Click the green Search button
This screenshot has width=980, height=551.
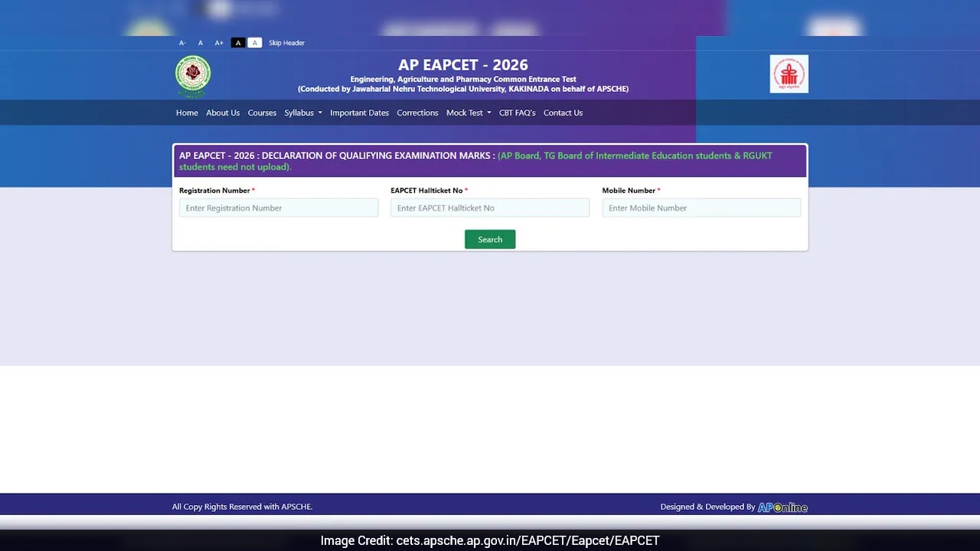tap(490, 240)
